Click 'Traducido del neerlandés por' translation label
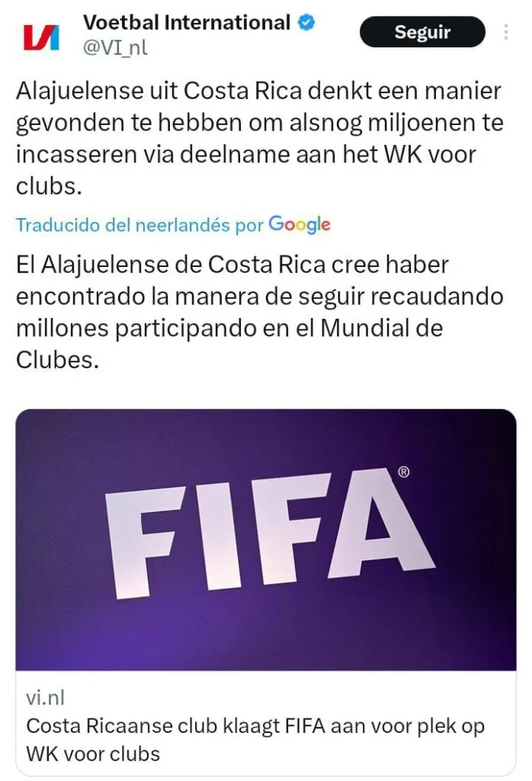The image size is (532, 781). pyautogui.click(x=139, y=226)
